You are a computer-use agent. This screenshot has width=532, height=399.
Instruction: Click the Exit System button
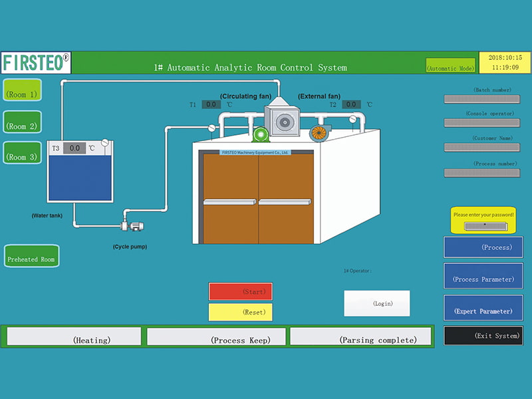coord(483,335)
